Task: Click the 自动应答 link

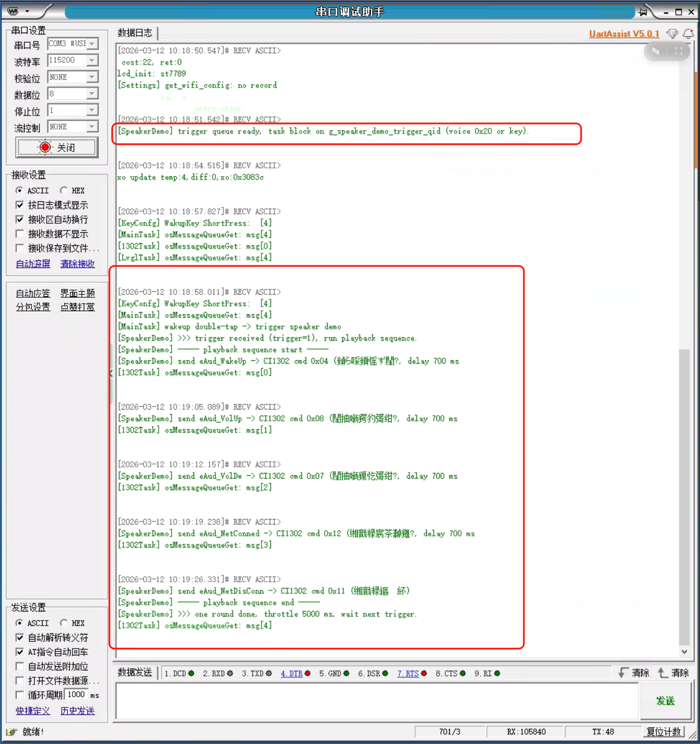Action: click(x=33, y=293)
